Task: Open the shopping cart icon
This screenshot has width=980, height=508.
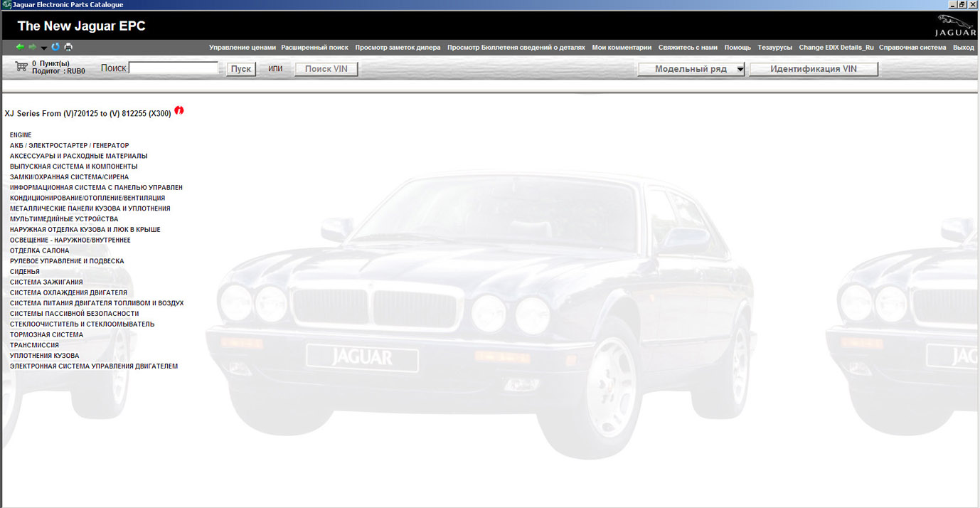Action: pyautogui.click(x=21, y=67)
